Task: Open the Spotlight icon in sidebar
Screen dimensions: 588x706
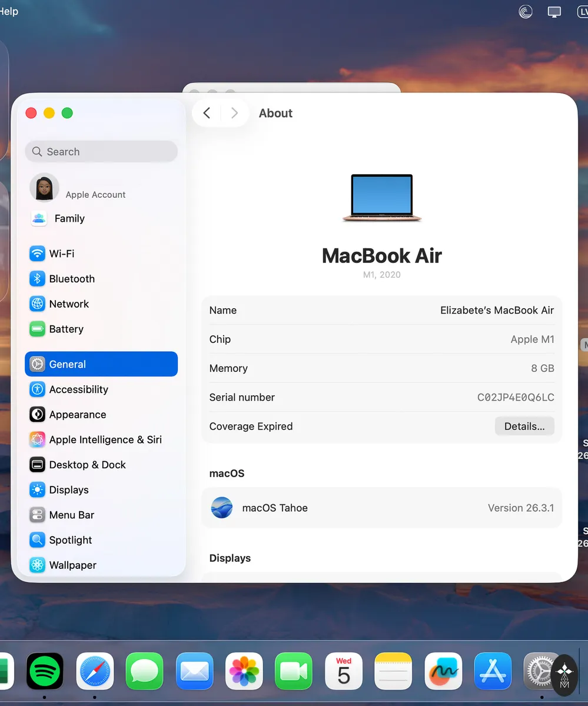Action: (x=37, y=540)
